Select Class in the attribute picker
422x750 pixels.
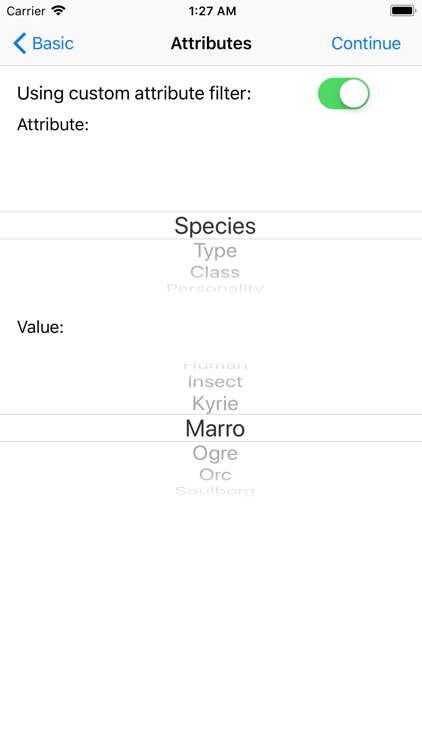tap(215, 272)
